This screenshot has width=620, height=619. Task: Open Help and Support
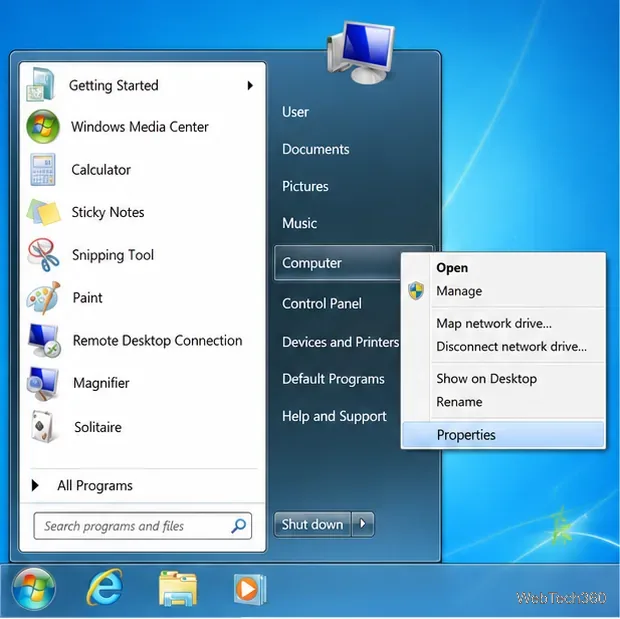(334, 416)
